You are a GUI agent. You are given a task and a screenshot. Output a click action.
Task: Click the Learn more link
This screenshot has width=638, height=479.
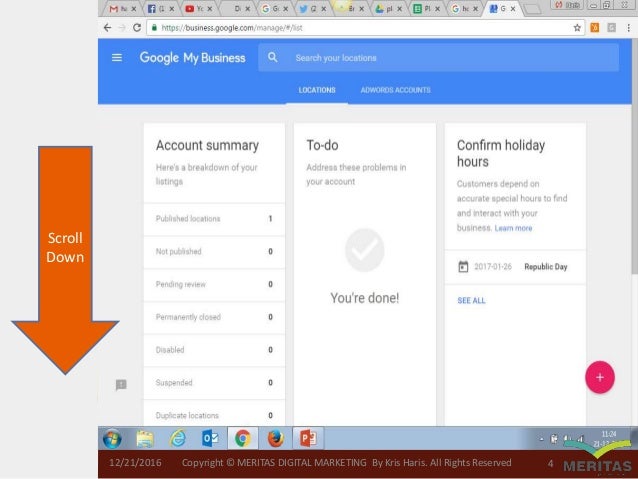pos(513,228)
